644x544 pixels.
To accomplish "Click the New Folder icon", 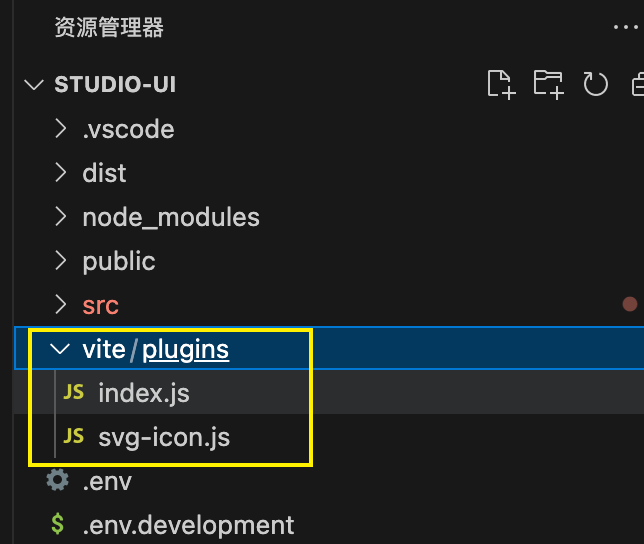I will pos(548,85).
